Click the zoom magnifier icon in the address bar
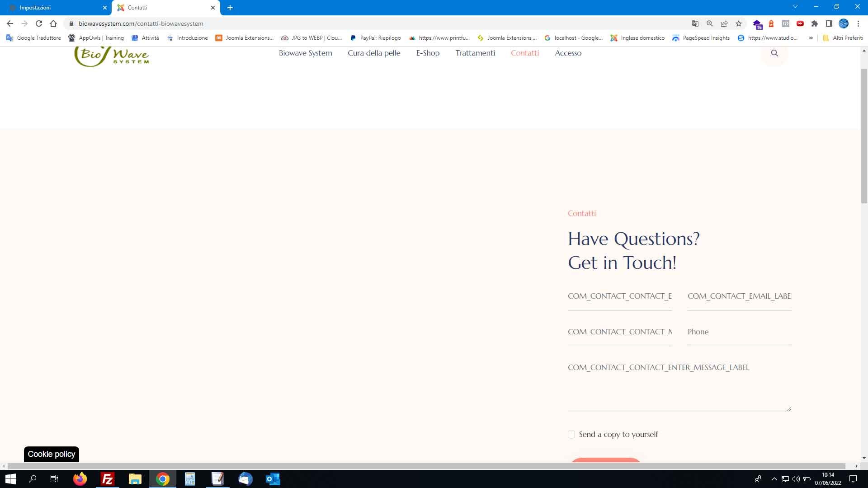The height and width of the screenshot is (488, 868). click(x=709, y=23)
